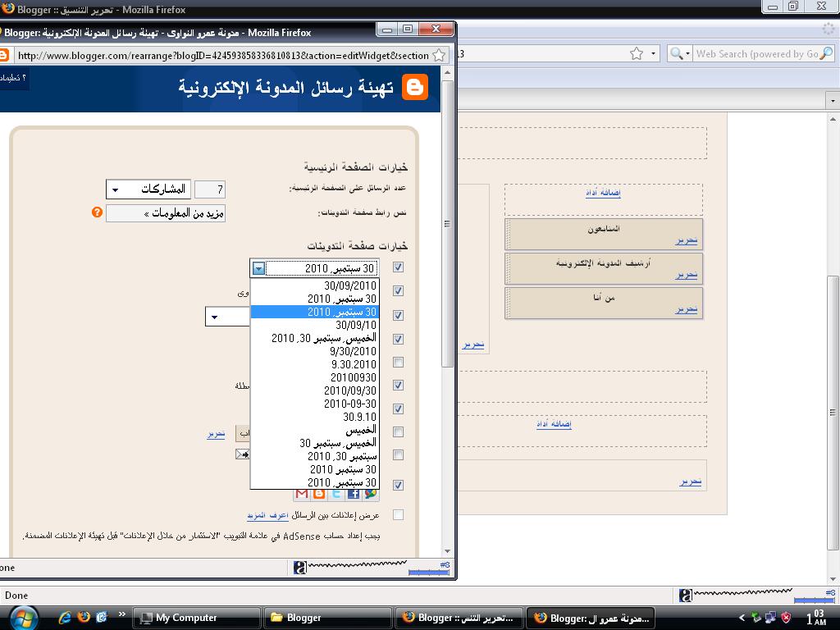Switch to the Blogger folder taskbar button

pyautogui.click(x=328, y=618)
